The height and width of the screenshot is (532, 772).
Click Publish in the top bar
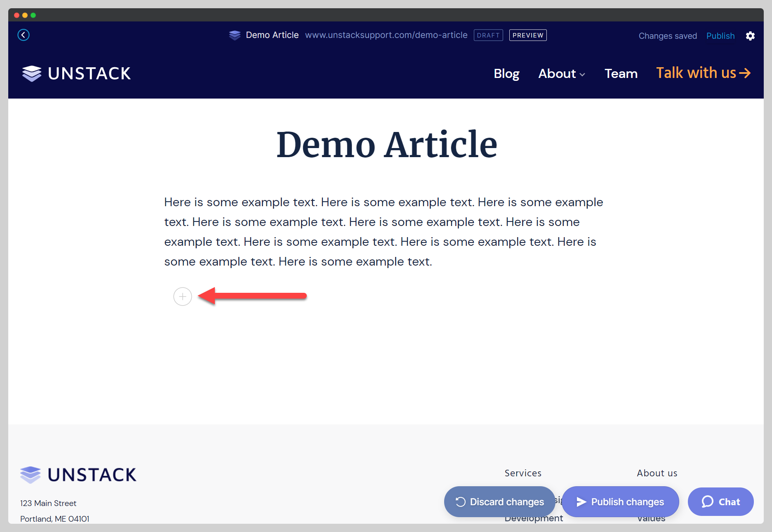(x=720, y=36)
